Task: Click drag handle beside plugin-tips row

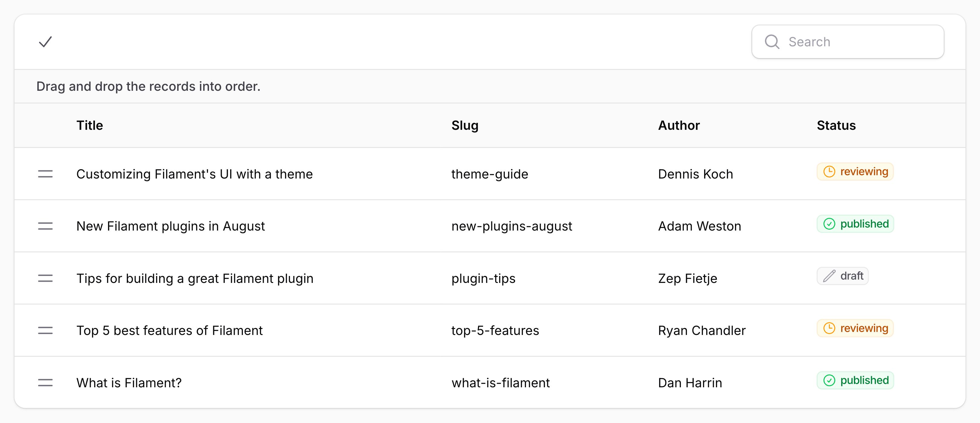Action: [45, 278]
